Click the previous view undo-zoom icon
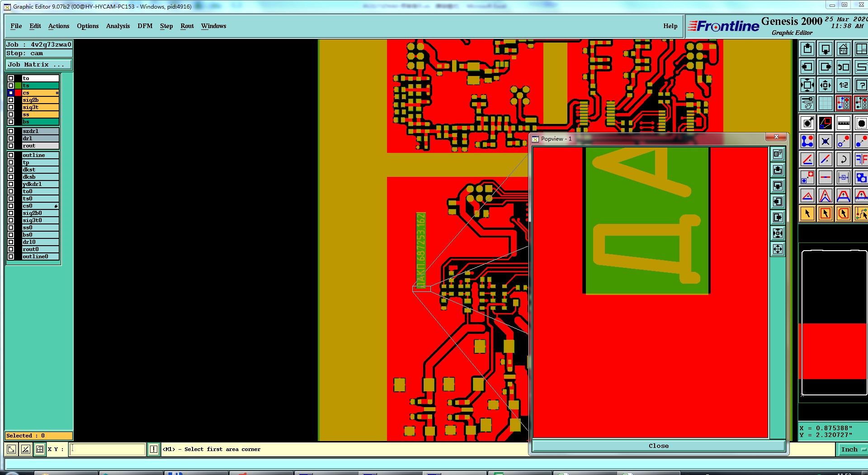This screenshot has height=475, width=868. [844, 67]
